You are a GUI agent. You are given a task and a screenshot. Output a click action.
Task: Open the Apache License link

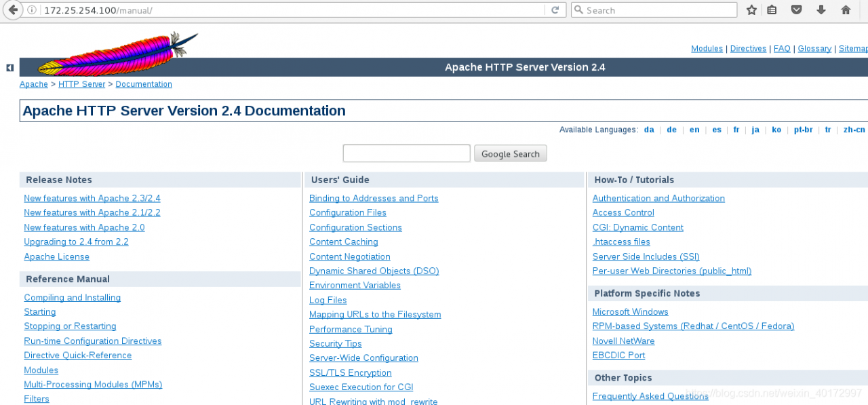click(56, 257)
